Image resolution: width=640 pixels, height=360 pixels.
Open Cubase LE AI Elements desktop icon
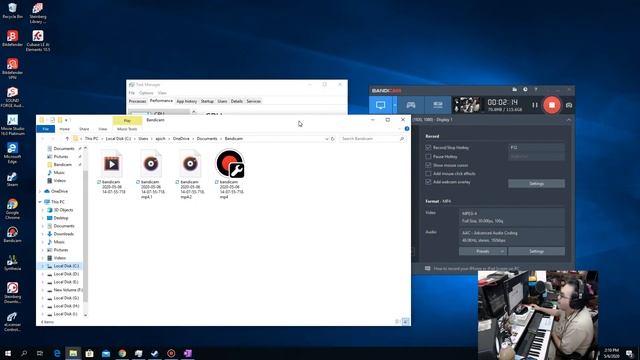click(x=38, y=41)
